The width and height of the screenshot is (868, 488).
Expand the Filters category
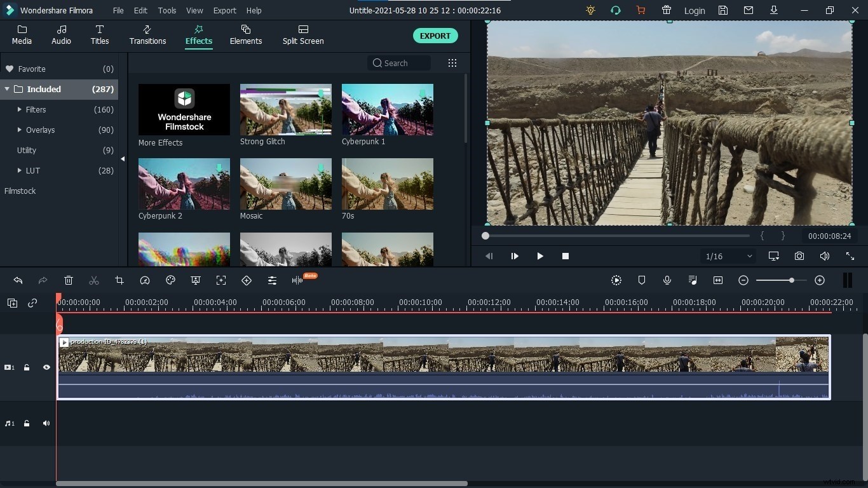click(x=19, y=109)
